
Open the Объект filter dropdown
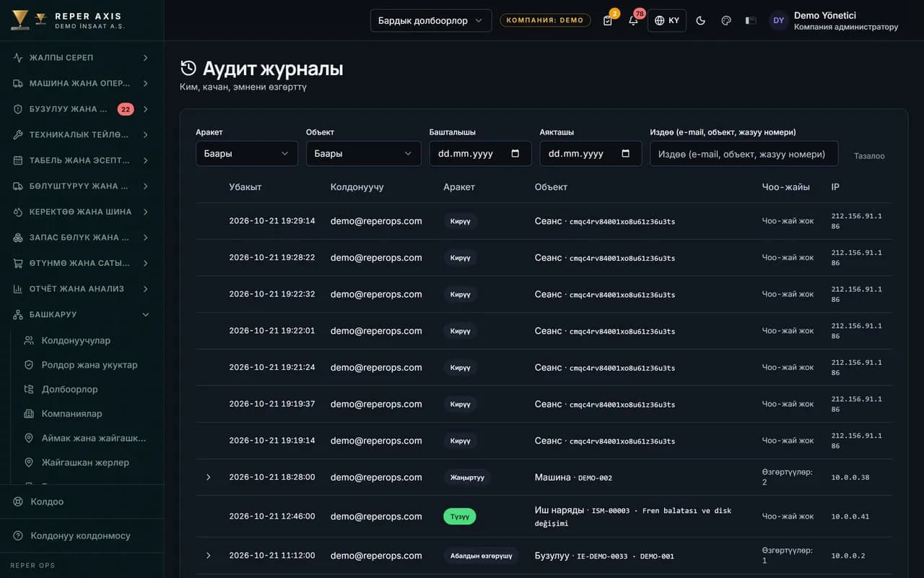point(364,153)
